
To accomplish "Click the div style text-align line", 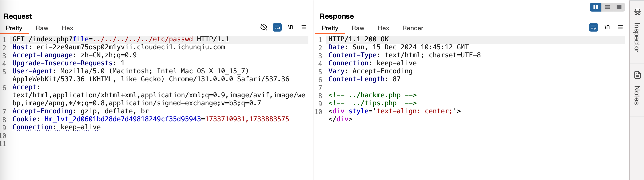I will [x=394, y=111].
